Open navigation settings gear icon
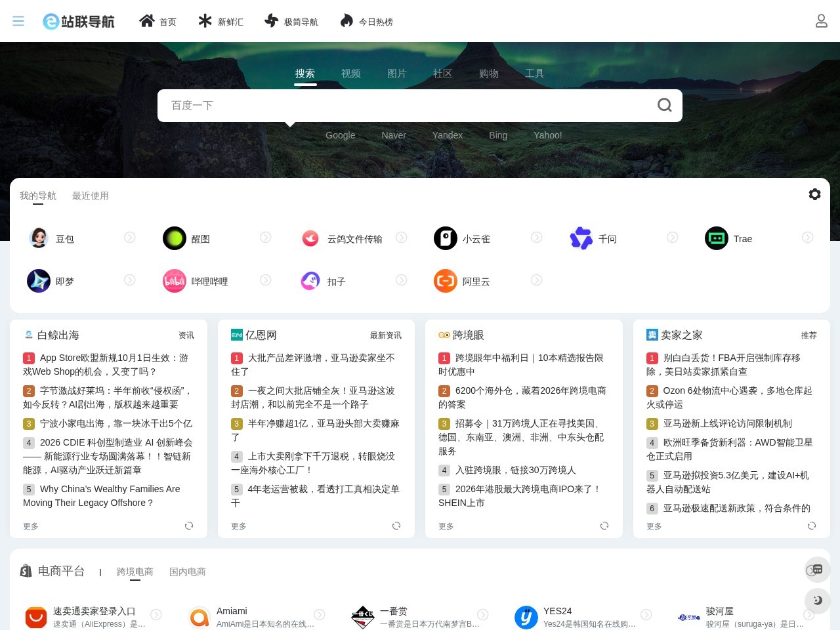Image resolution: width=840 pixels, height=630 pixels. click(x=814, y=194)
